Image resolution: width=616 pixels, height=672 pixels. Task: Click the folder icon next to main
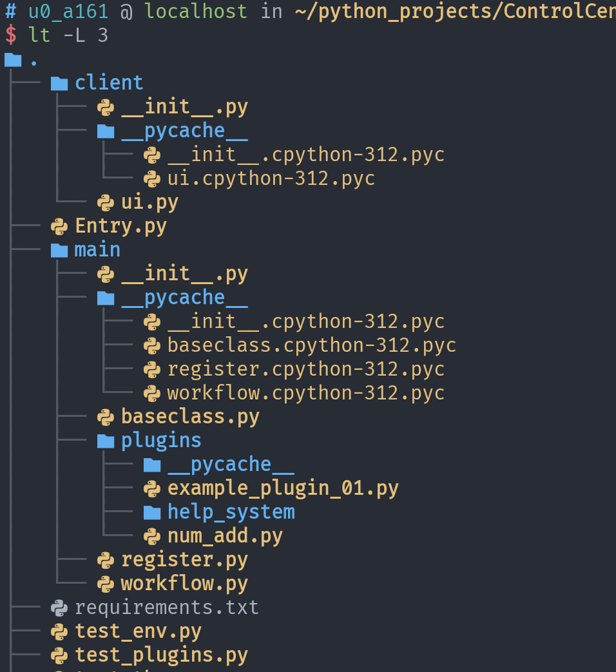coord(59,250)
